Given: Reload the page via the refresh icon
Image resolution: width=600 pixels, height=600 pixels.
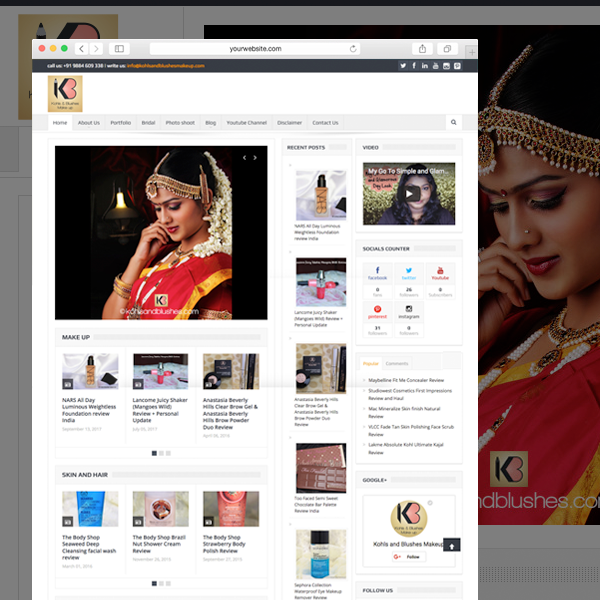Looking at the screenshot, I should (353, 49).
